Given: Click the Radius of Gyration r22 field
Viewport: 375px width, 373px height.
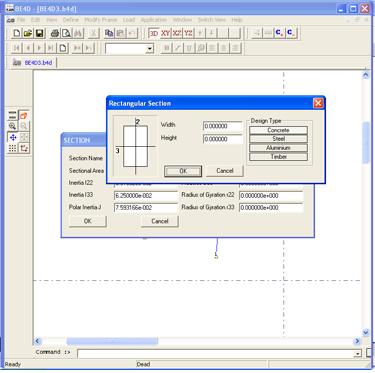Looking at the screenshot, I should tap(271, 196).
